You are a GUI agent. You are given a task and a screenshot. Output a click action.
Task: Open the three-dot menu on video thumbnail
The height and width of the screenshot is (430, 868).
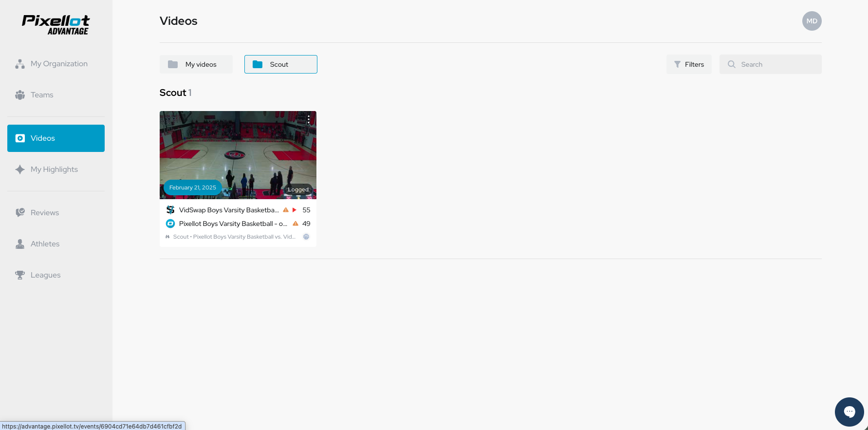[309, 119]
